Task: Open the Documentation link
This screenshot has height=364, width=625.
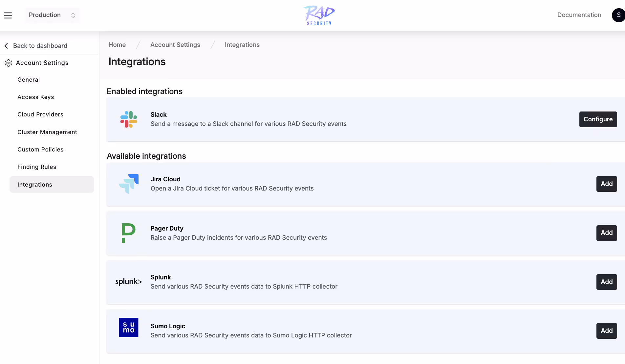Action: pos(579,15)
